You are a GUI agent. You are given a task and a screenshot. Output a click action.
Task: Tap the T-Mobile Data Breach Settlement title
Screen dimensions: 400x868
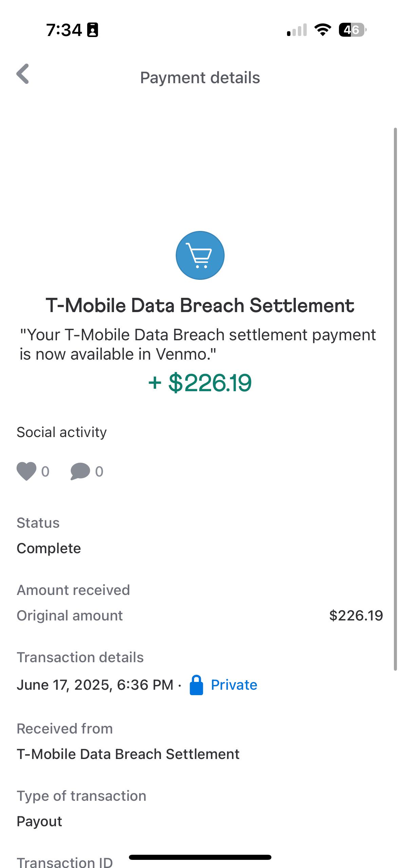(200, 305)
